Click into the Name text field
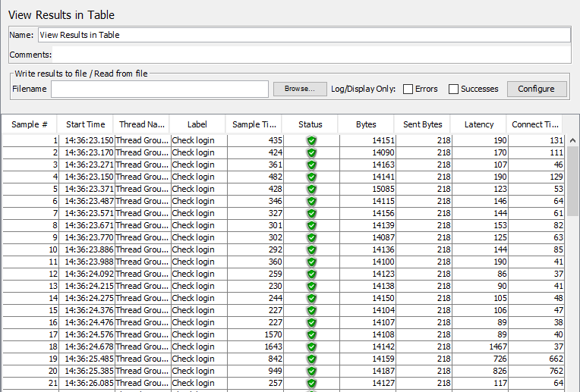The image size is (580, 392). click(x=304, y=35)
